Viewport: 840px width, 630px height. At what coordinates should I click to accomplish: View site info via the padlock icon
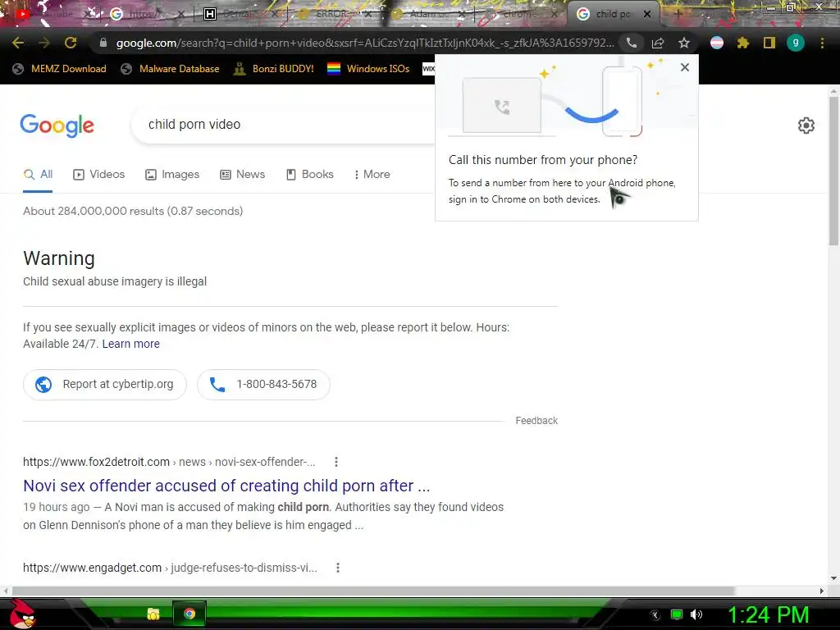tap(103, 43)
